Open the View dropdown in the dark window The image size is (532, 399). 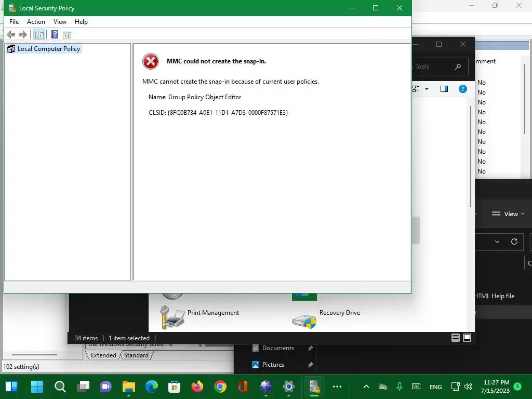click(x=508, y=214)
